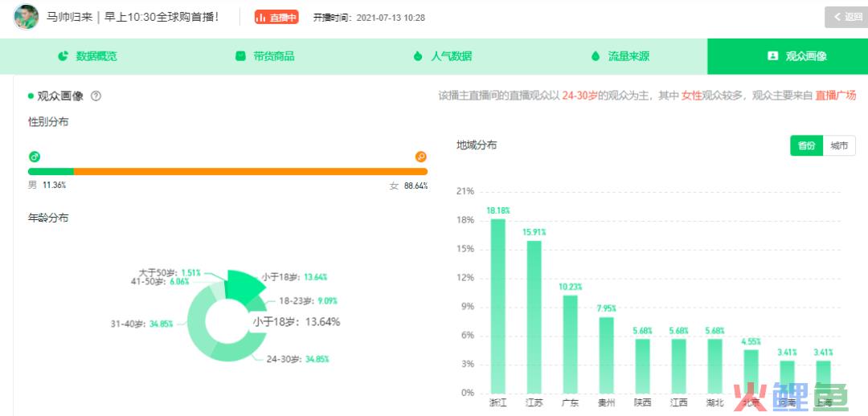Click the female gender icon
The height and width of the screenshot is (416, 868).
(x=420, y=157)
